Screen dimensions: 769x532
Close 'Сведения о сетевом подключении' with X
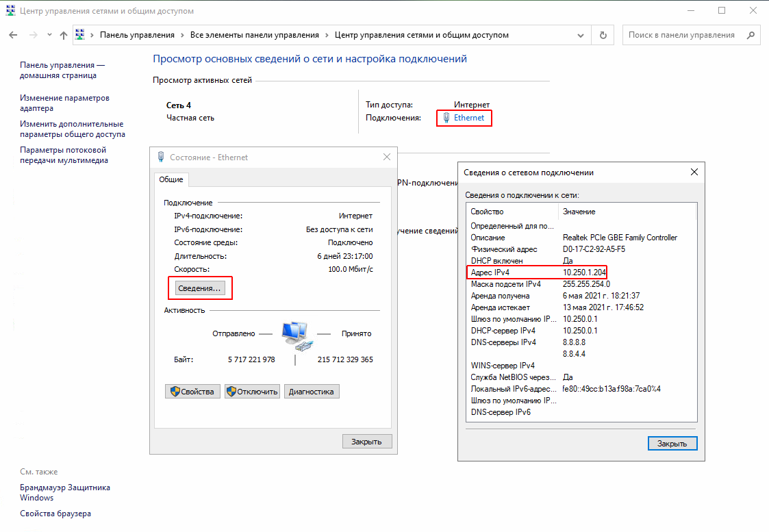[694, 172]
